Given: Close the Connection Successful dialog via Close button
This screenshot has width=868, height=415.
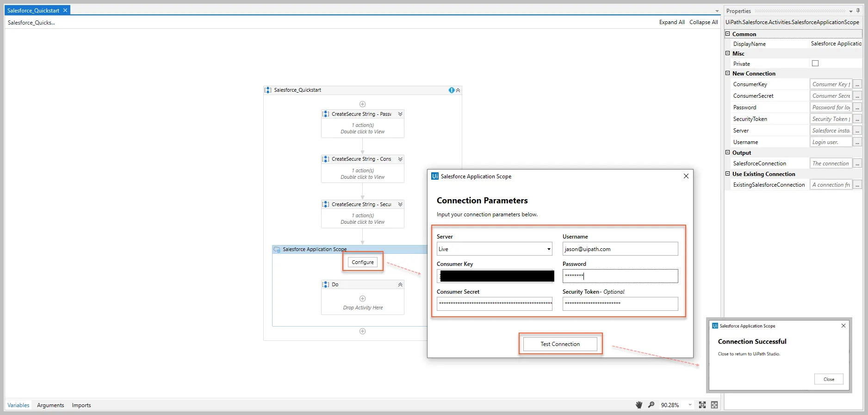Looking at the screenshot, I should click(829, 379).
